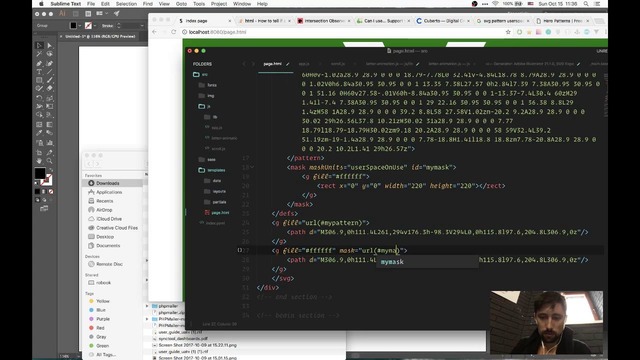Click the Illustrator fill color swatch in toolbox

pyautogui.click(x=40, y=173)
